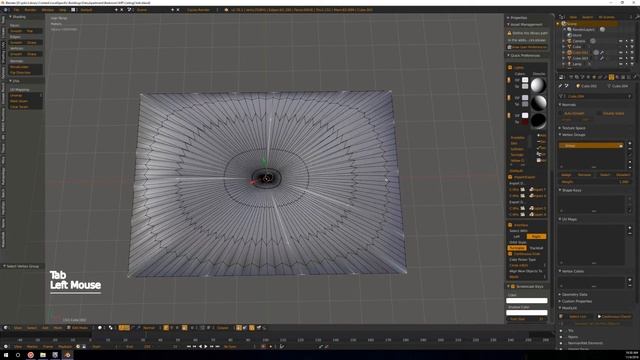
Task: Select the Group vertex group entry
Action: pyautogui.click(x=591, y=145)
